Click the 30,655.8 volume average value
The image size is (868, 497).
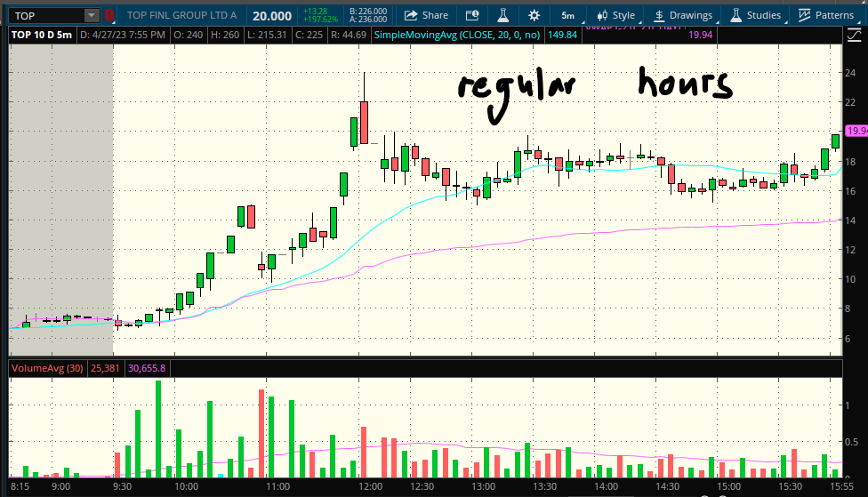pos(147,368)
